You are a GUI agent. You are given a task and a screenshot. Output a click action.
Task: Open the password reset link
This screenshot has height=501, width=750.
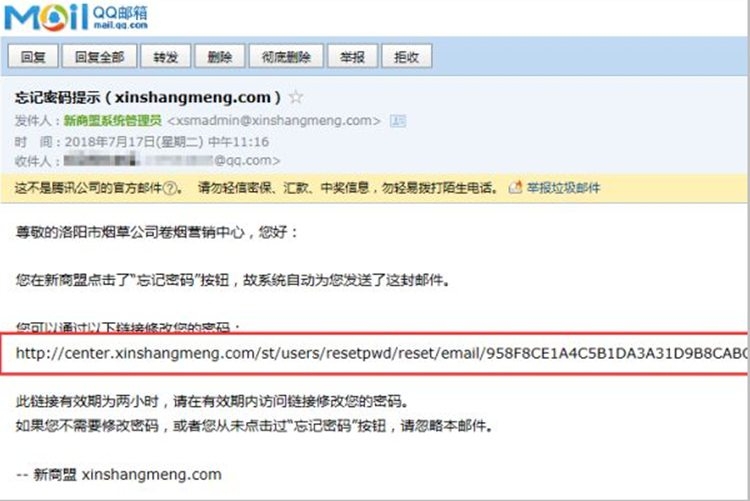[x=382, y=353]
